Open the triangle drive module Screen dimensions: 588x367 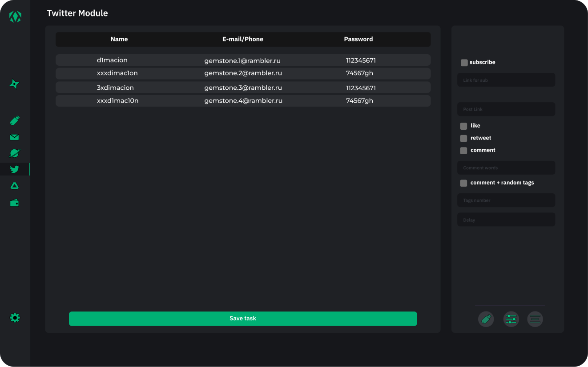click(x=15, y=186)
